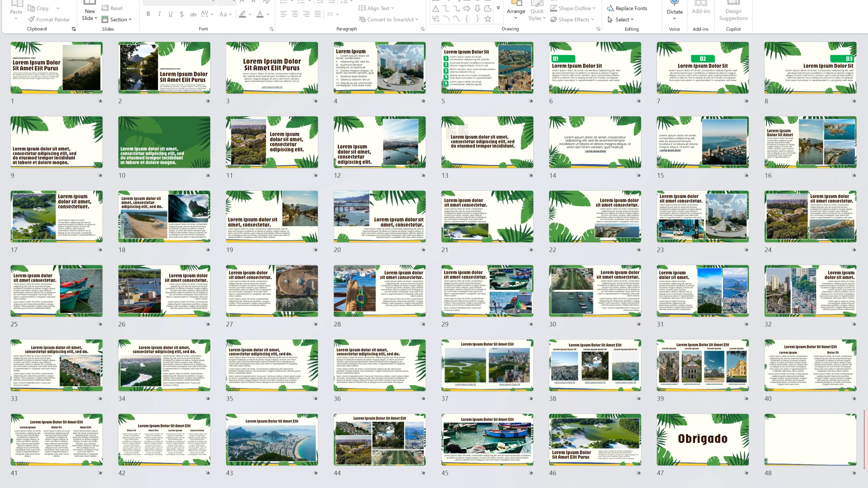This screenshot has height=488, width=868.
Task: Select the right brace shape
Action: (477, 19)
